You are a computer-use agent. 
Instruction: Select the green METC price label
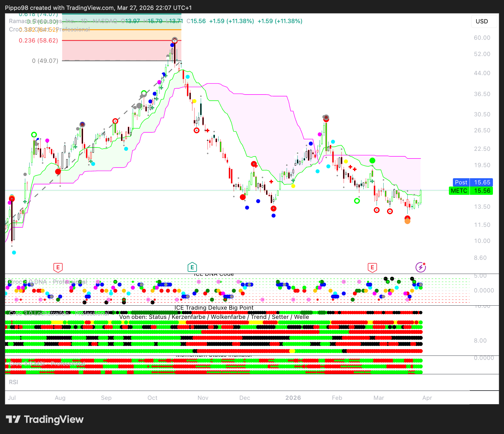(471, 191)
